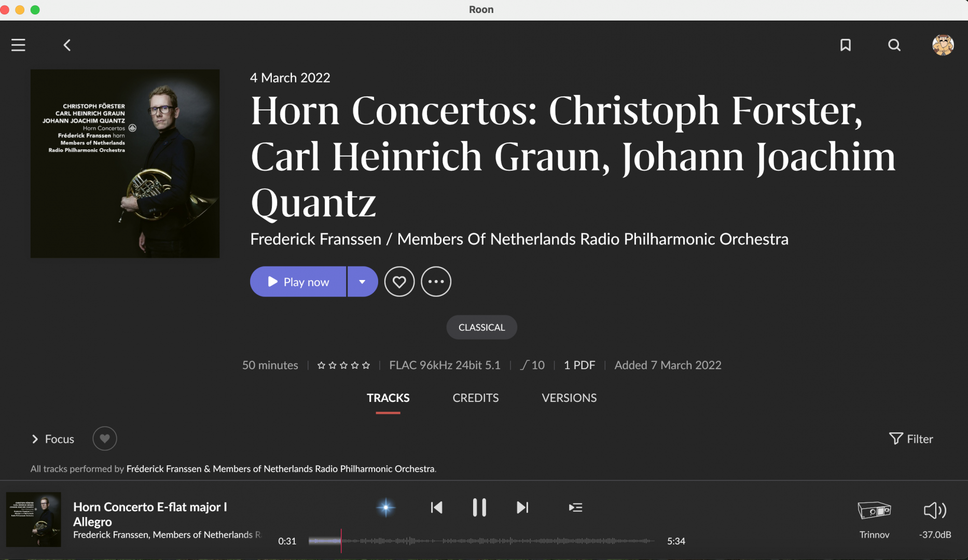Go back with the left arrow

click(67, 45)
